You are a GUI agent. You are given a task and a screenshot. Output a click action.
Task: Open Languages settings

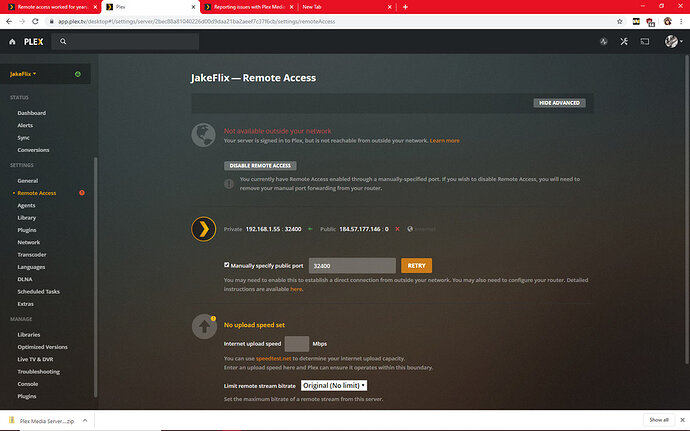(31, 267)
